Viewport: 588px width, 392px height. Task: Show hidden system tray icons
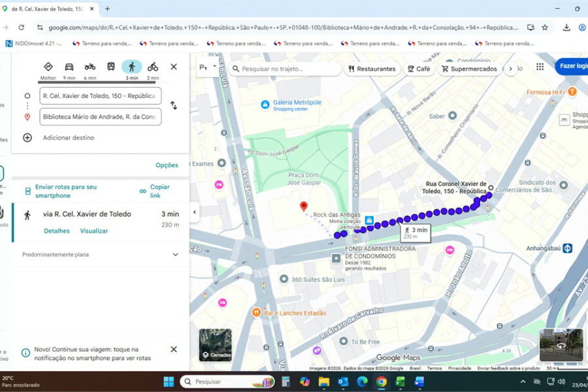pos(523,382)
